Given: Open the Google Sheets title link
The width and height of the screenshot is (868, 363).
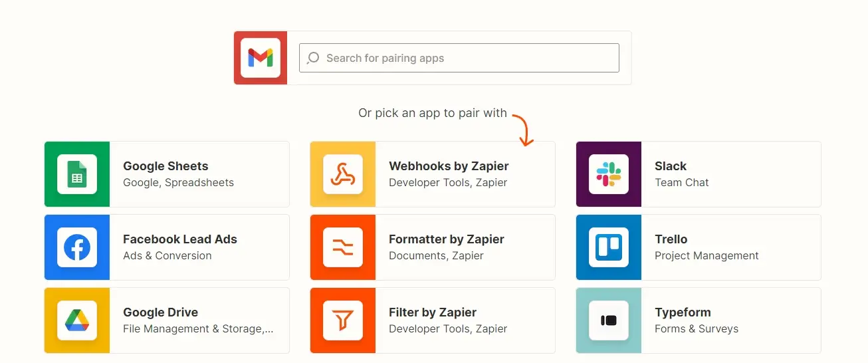Looking at the screenshot, I should [x=165, y=166].
